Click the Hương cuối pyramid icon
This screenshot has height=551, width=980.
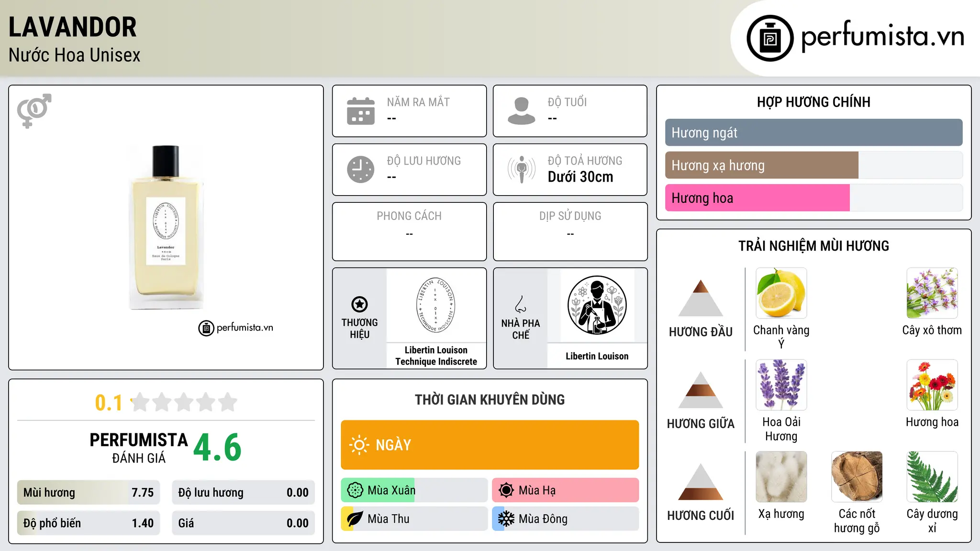coord(701,482)
